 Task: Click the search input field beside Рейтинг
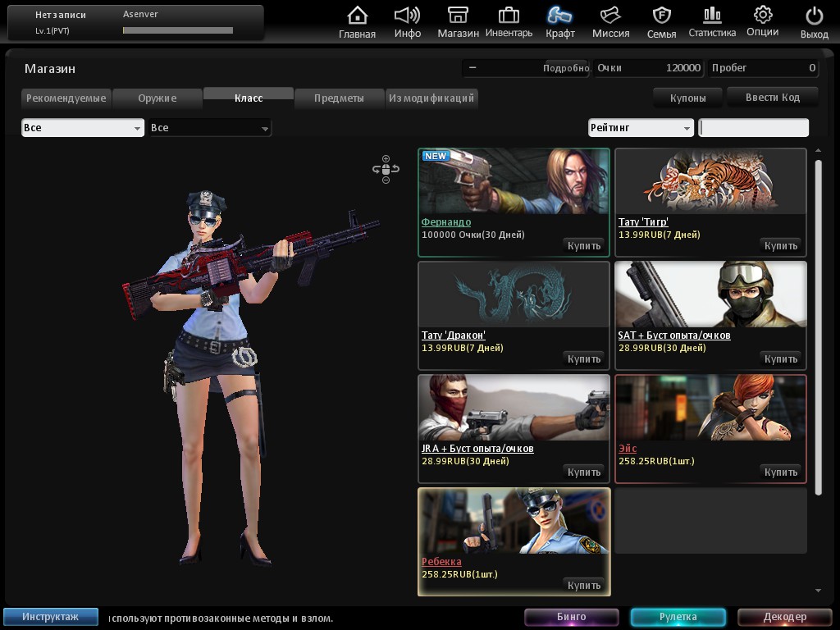click(x=753, y=128)
